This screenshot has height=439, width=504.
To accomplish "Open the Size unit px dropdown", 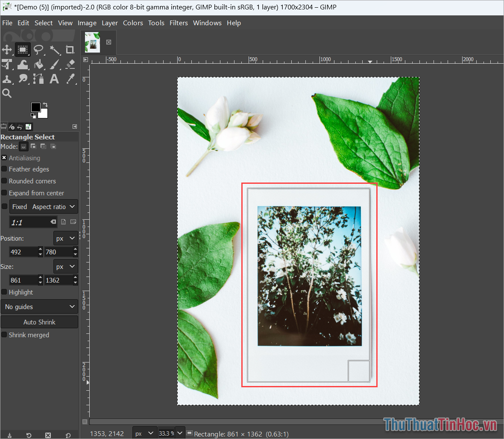I will [x=66, y=267].
